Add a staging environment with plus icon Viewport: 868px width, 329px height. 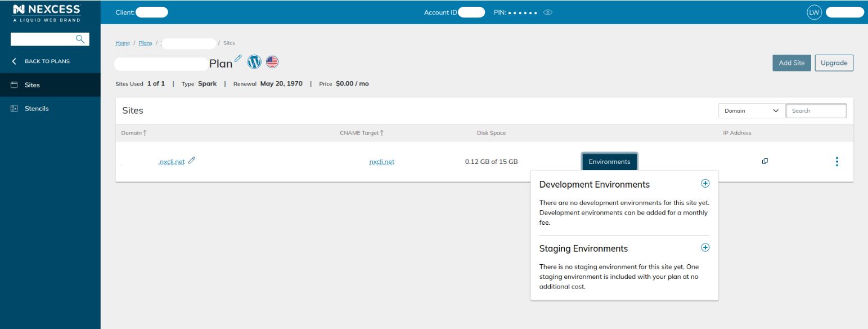(x=705, y=247)
